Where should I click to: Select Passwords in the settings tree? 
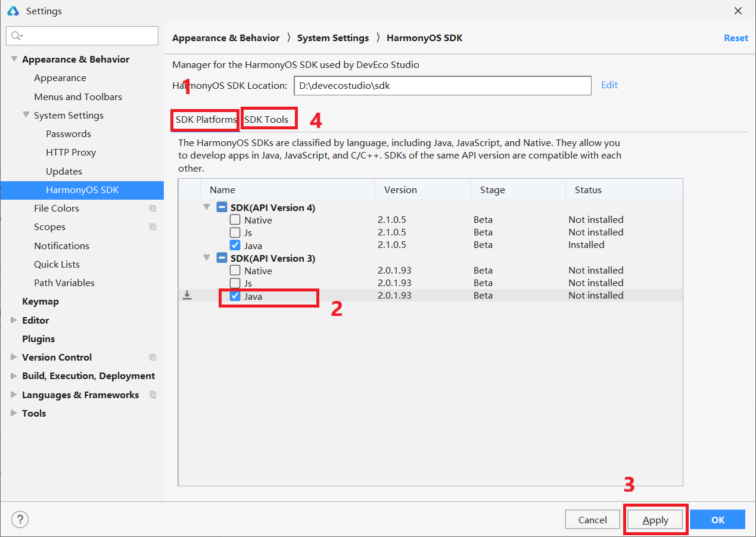click(69, 134)
